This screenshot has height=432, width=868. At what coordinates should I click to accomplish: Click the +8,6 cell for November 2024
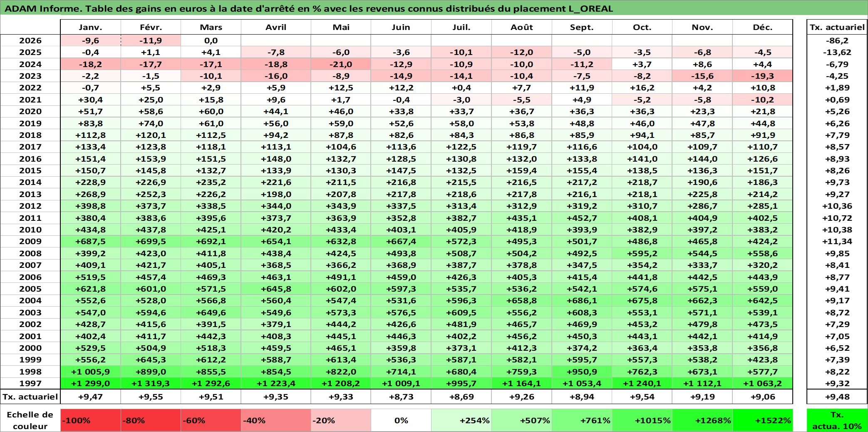pos(702,64)
